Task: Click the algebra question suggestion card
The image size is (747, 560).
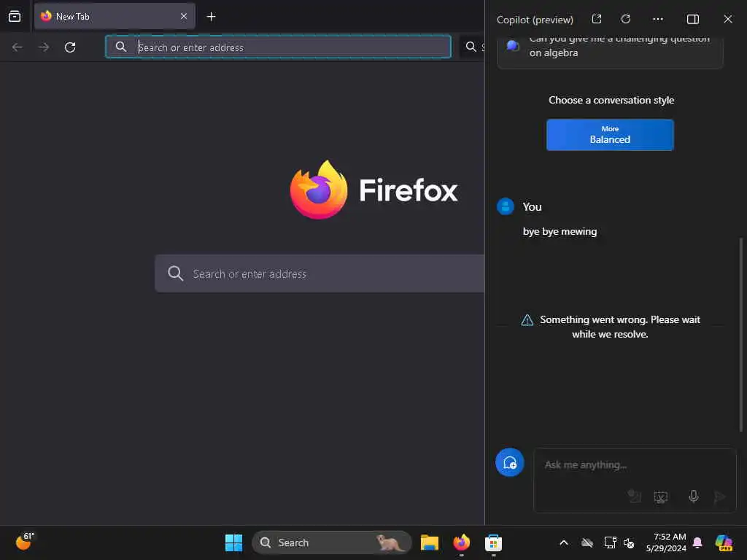Action: [610, 52]
